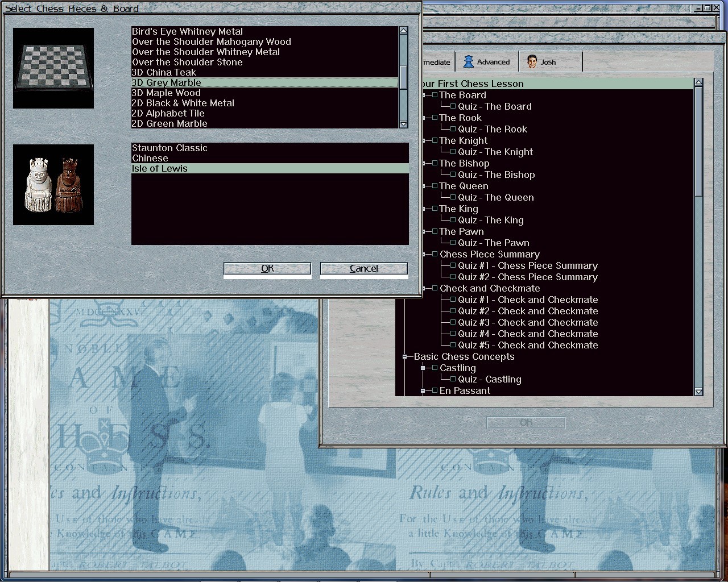Image resolution: width=728 pixels, height=582 pixels.
Task: Click scroll-up arrow of board style list
Action: pyautogui.click(x=403, y=31)
